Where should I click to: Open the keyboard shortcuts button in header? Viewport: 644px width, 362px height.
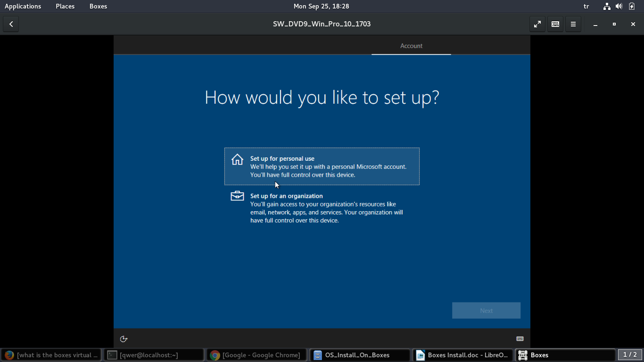pos(555,24)
